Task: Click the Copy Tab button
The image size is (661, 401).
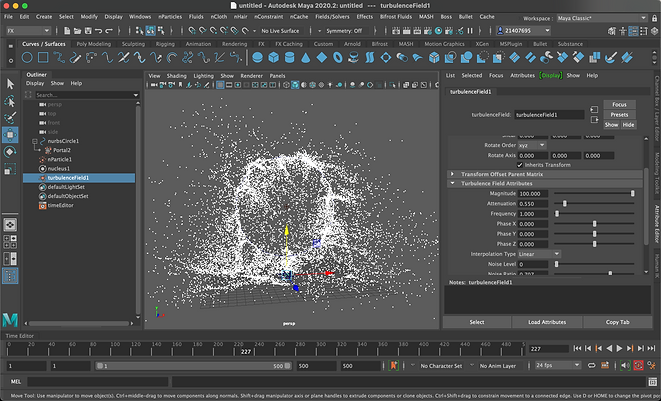Action: [618, 322]
